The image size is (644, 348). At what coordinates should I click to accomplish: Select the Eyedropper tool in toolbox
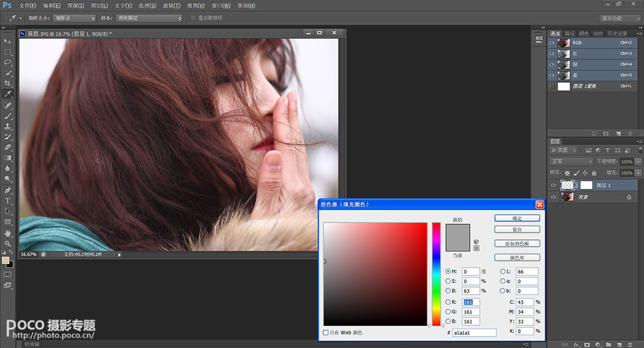[8, 94]
